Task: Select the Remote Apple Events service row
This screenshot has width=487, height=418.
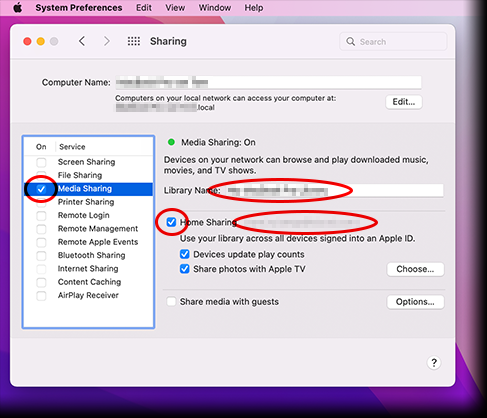Action: [x=88, y=242]
